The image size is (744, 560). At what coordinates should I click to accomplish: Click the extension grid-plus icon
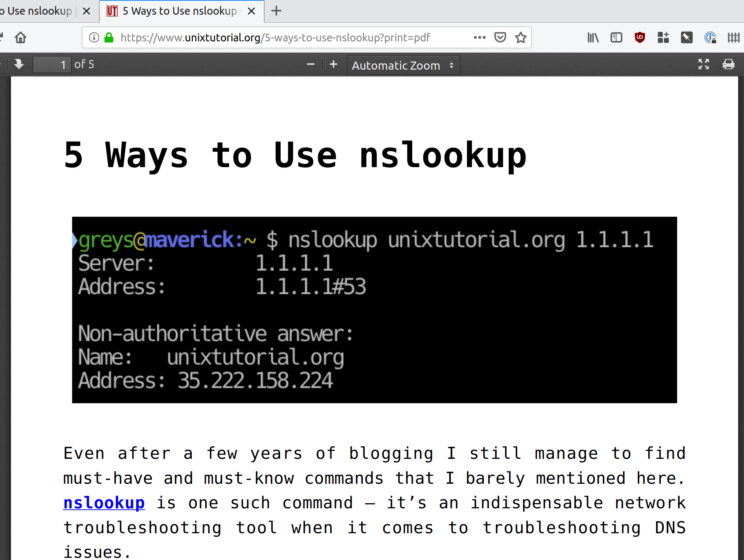coord(663,37)
